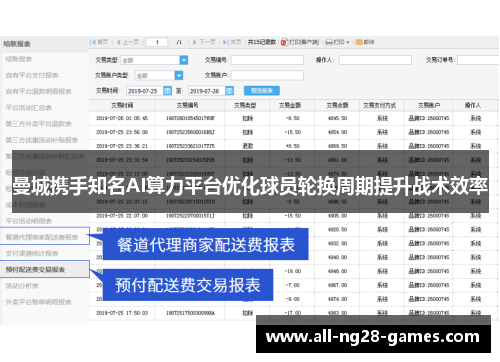
Task: Click the amount cell -19.00
Action: click(x=293, y=271)
